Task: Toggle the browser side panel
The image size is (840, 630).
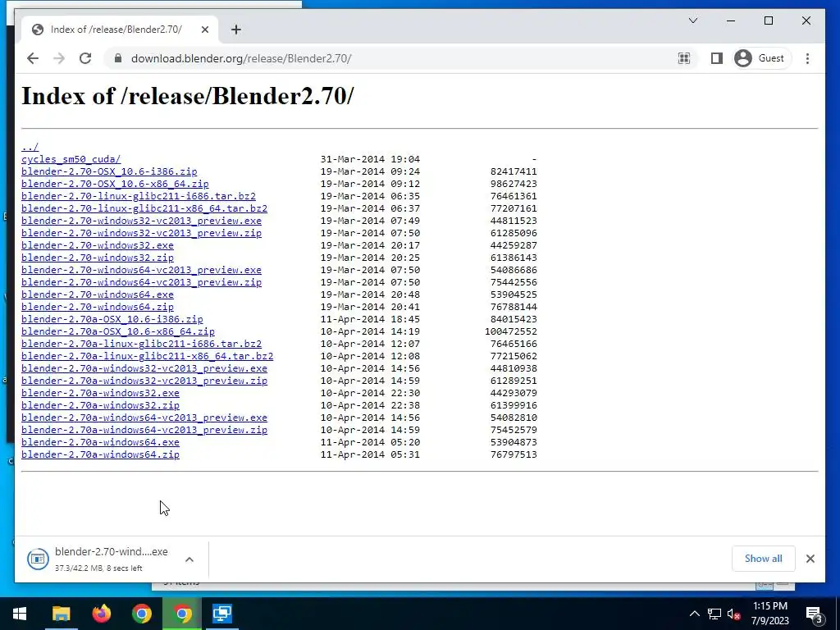Action: click(717, 58)
